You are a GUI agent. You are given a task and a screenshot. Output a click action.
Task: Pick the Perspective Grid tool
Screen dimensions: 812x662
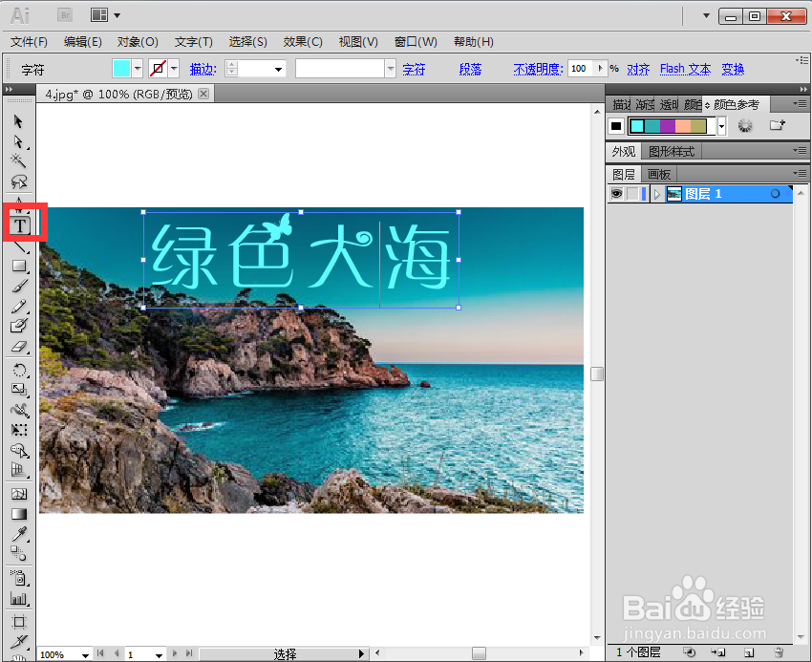20,470
